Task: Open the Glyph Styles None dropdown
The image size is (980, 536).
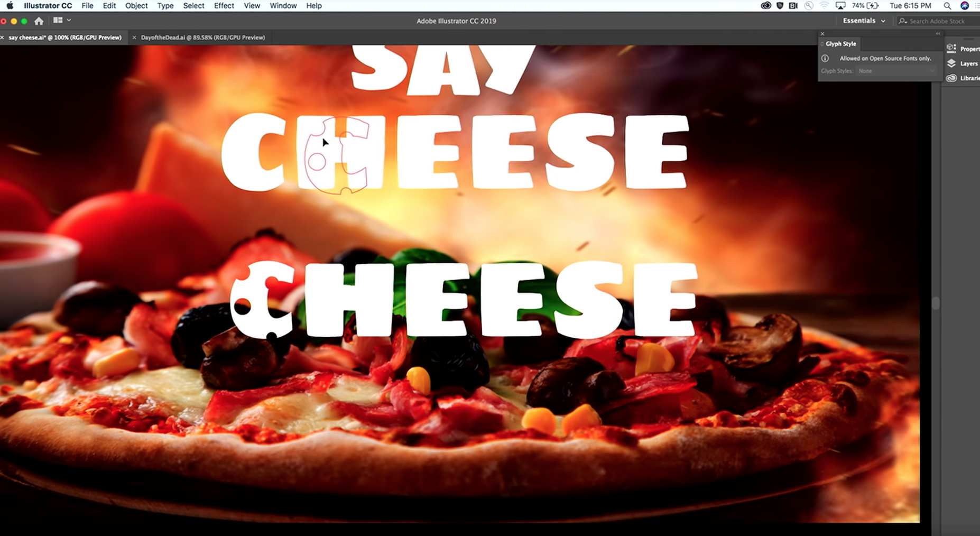Action: click(895, 71)
